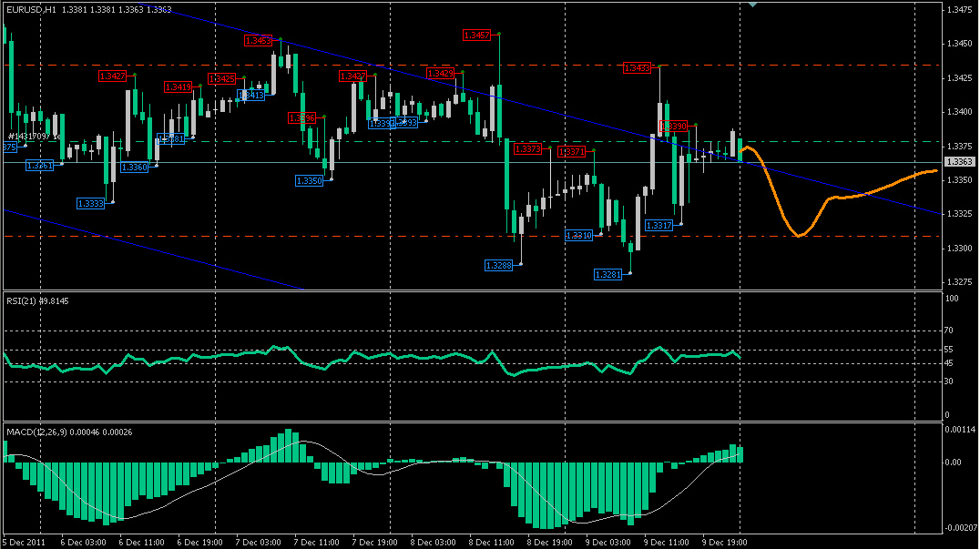Click the red 1.3429 price label
The image size is (980, 549).
click(x=441, y=74)
